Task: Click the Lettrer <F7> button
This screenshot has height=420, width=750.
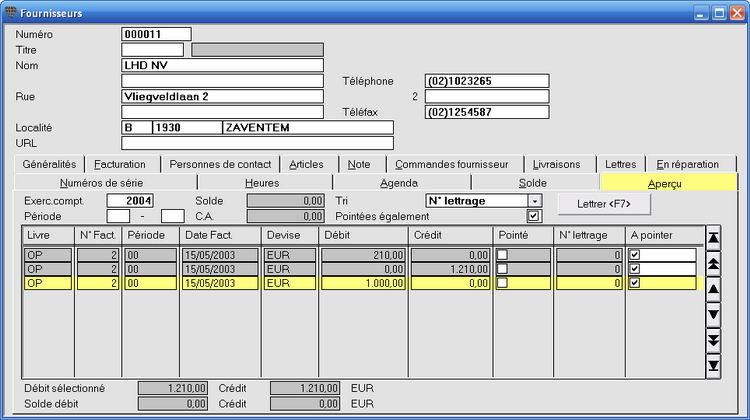Action: tap(604, 204)
